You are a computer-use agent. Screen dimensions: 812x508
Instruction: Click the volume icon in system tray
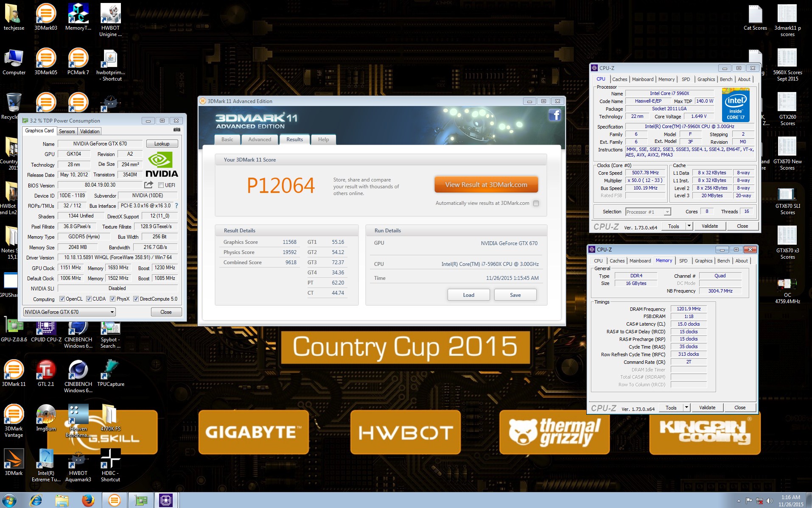click(769, 501)
